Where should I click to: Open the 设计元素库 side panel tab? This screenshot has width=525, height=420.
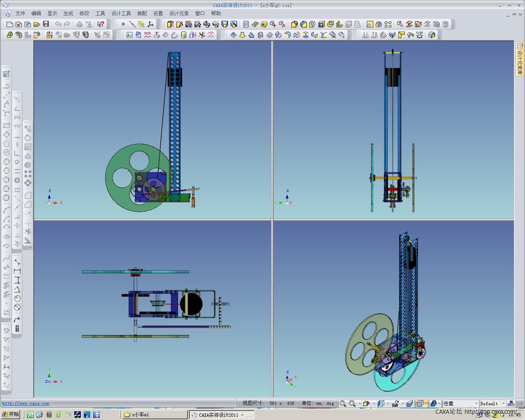pos(520,59)
